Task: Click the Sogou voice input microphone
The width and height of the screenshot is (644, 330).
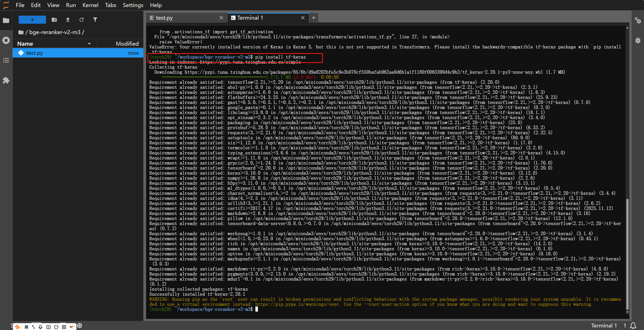Action: [x=40, y=327]
